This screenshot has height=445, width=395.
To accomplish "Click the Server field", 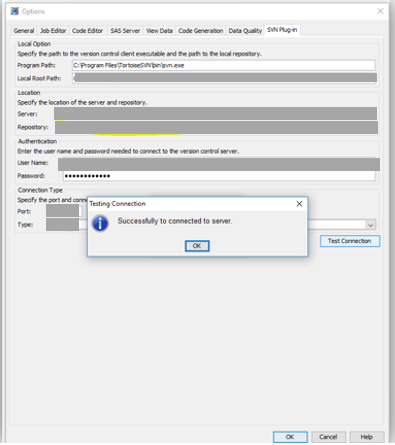I will 215,114.
